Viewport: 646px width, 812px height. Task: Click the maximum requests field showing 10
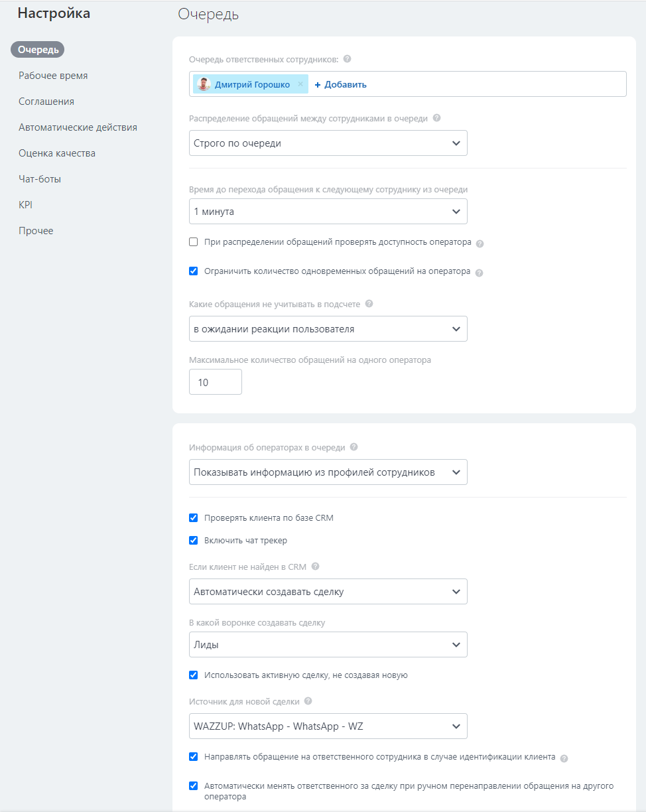pos(216,382)
